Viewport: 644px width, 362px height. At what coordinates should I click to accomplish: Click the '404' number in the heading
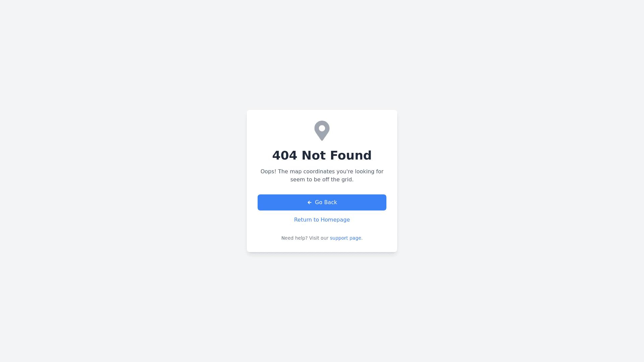pos(285,156)
